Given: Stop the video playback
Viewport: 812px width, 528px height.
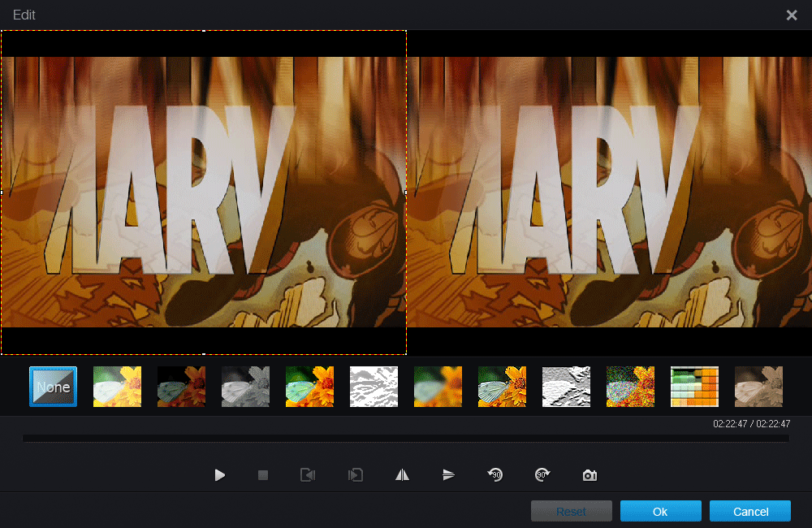Looking at the screenshot, I should (x=263, y=475).
